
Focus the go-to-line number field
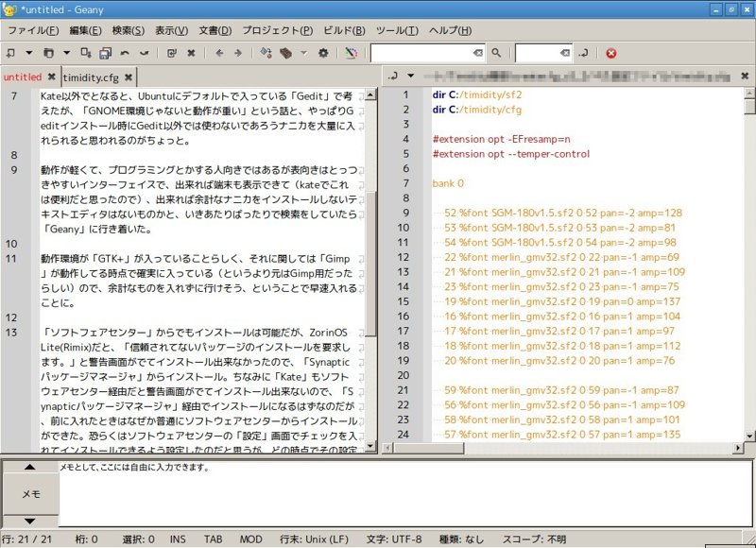coord(538,53)
